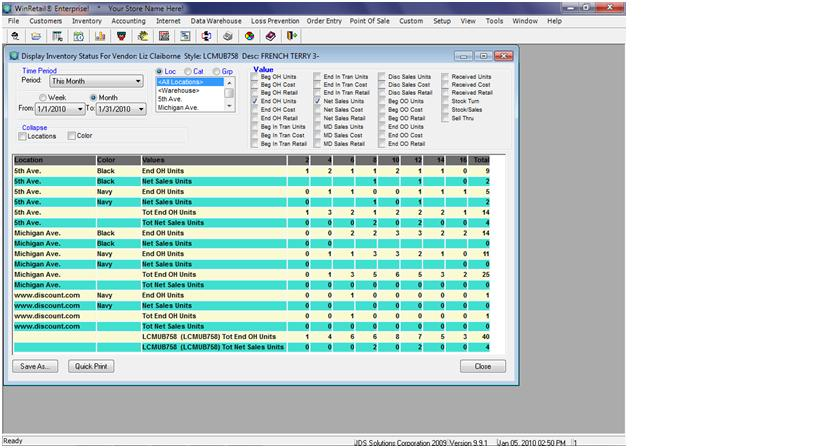Click the colorful pie chart toolbar icon
827x448 pixels.
click(249, 35)
